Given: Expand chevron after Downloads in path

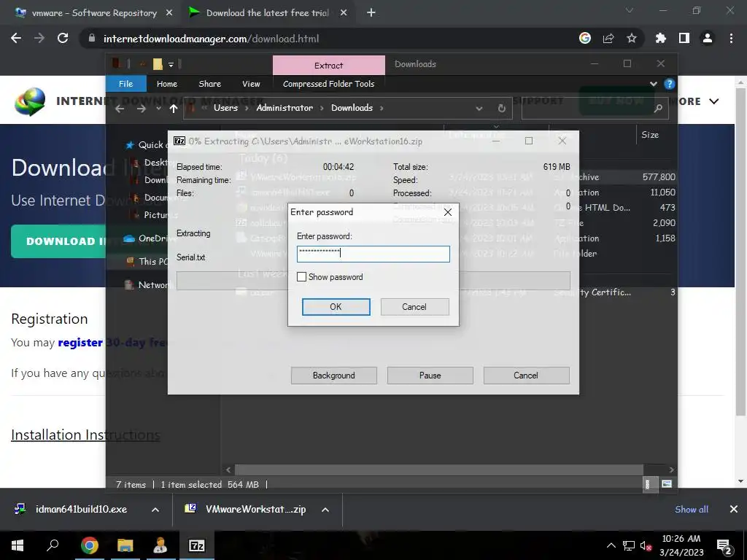Looking at the screenshot, I should (x=382, y=108).
